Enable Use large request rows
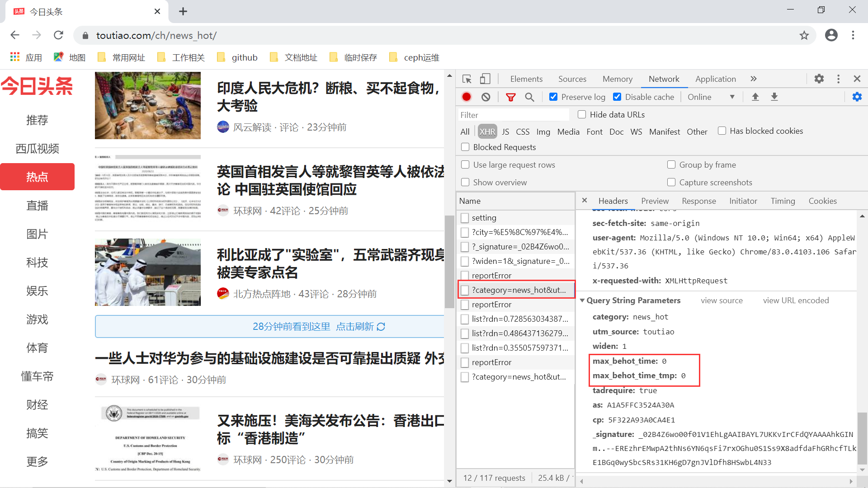 coord(465,165)
